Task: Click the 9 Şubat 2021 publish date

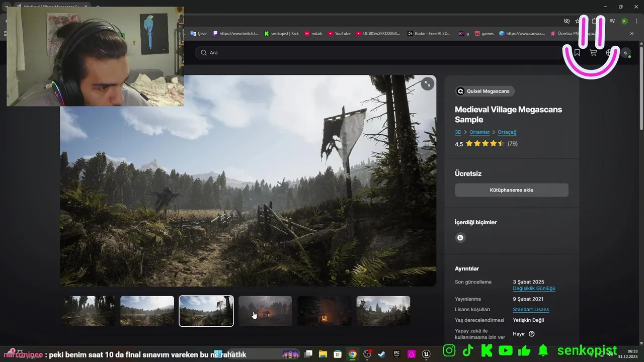Action: (528, 299)
